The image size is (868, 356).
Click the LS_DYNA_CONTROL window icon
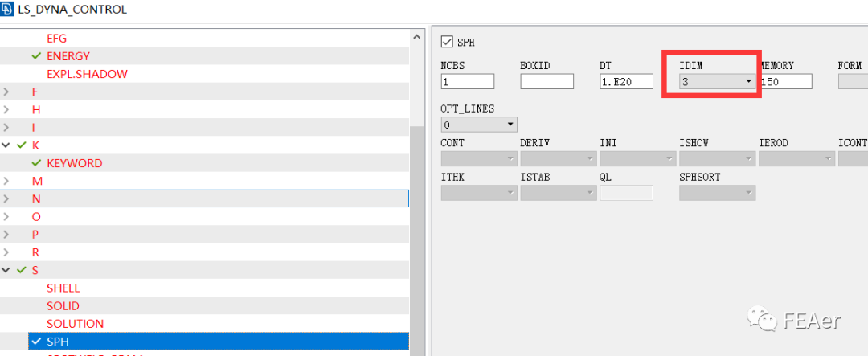7,10
